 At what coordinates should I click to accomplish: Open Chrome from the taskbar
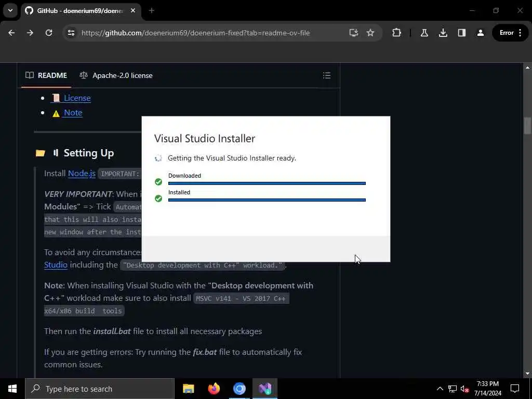(x=239, y=389)
